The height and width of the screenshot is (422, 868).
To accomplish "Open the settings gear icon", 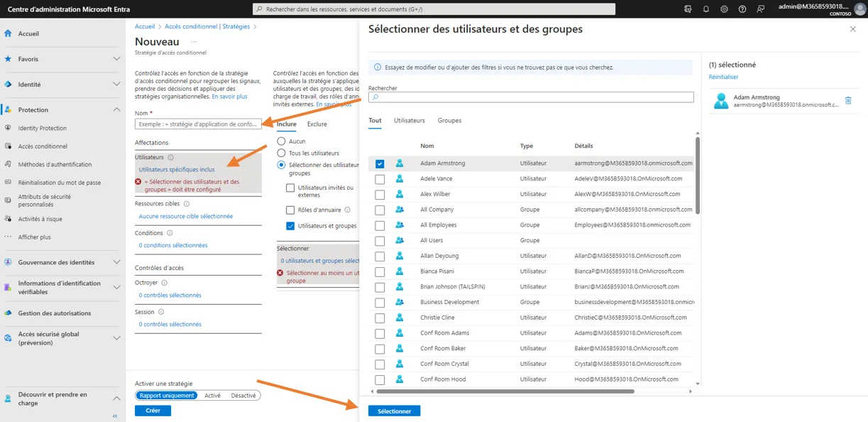I will pyautogui.click(x=724, y=9).
